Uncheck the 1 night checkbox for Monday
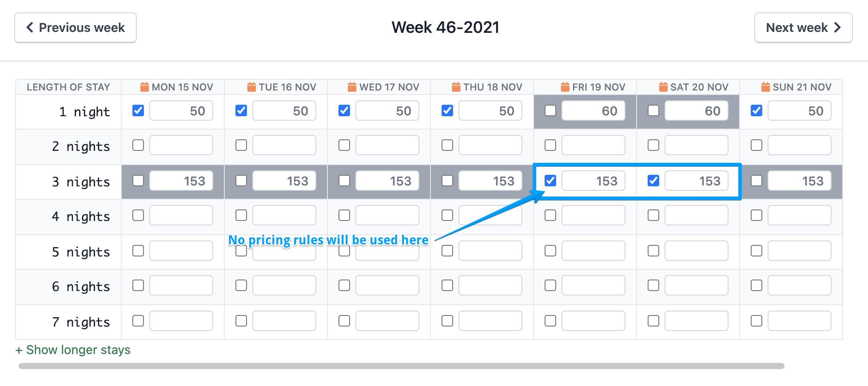This screenshot has height=386, width=868. click(x=138, y=110)
